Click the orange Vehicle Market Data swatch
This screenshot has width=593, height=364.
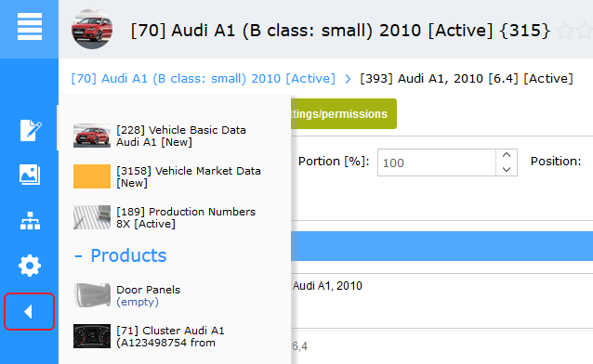tap(92, 176)
